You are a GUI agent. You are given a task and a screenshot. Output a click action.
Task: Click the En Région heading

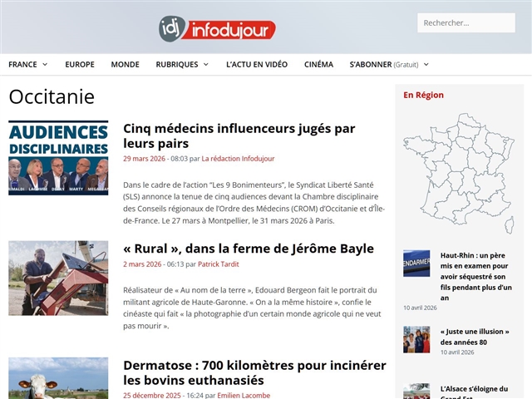pos(423,95)
